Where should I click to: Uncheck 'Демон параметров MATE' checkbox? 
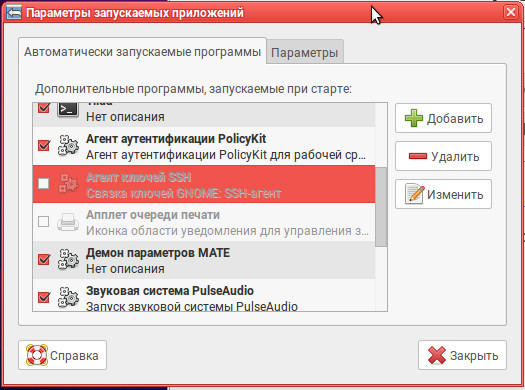44,259
